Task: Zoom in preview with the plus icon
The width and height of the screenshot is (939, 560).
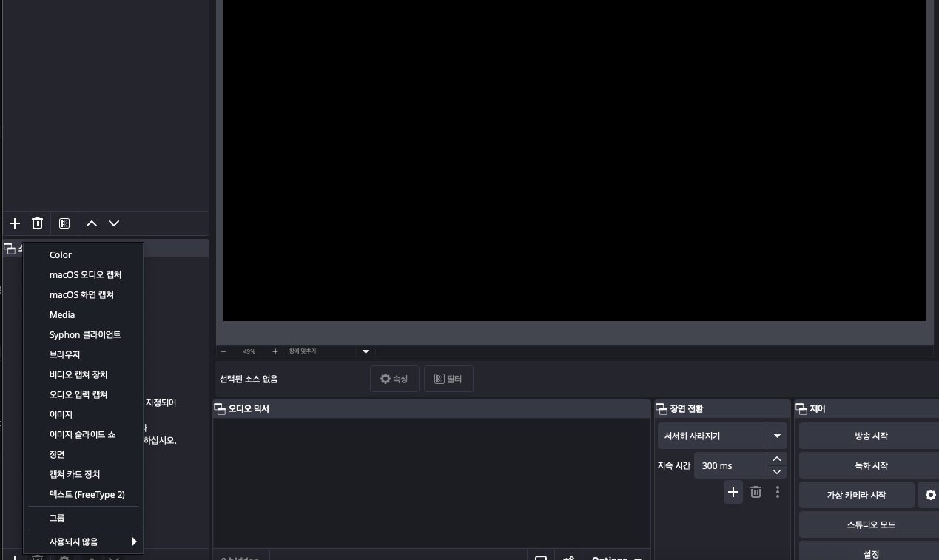Action: tap(275, 351)
